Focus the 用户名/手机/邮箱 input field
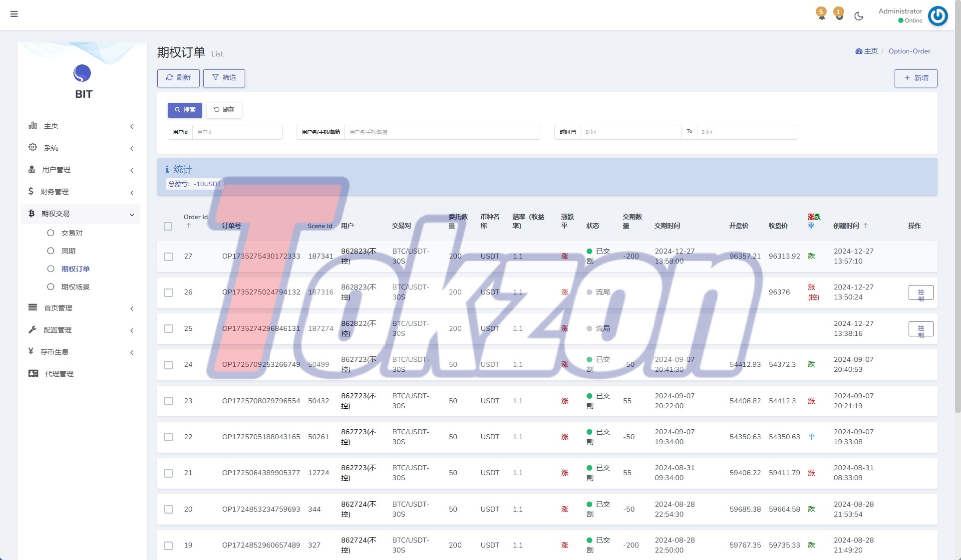Screen dimensions: 961x560 coord(442,132)
